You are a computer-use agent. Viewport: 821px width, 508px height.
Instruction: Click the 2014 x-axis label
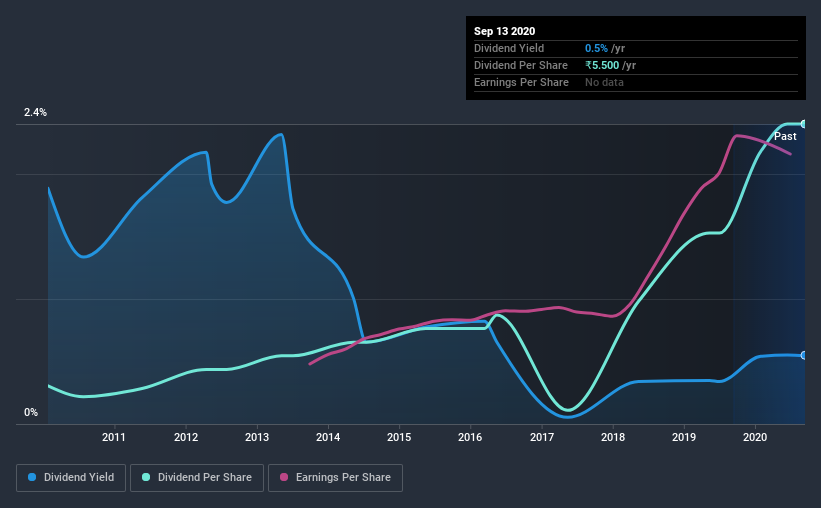(328, 437)
